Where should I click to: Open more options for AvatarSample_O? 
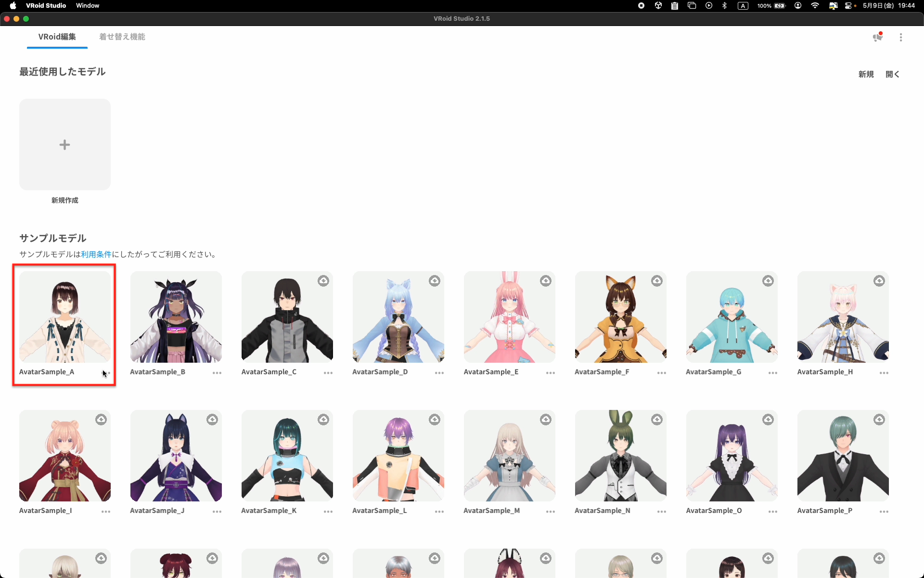pos(773,512)
